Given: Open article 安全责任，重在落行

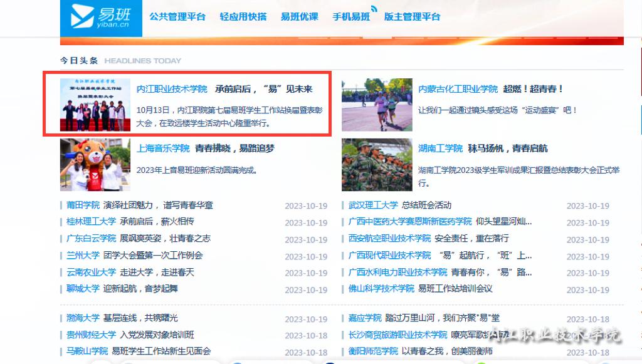Looking at the screenshot, I should 471,239.
